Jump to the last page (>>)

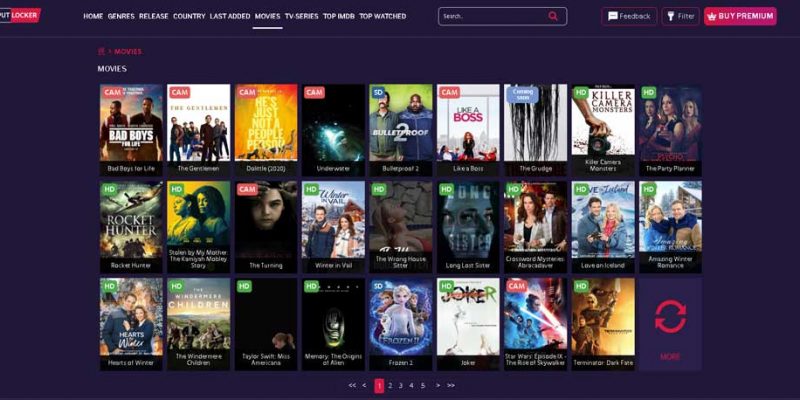(x=451, y=386)
